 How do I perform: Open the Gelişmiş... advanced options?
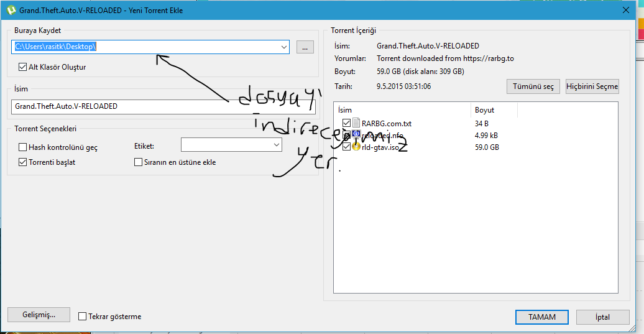[39, 315]
